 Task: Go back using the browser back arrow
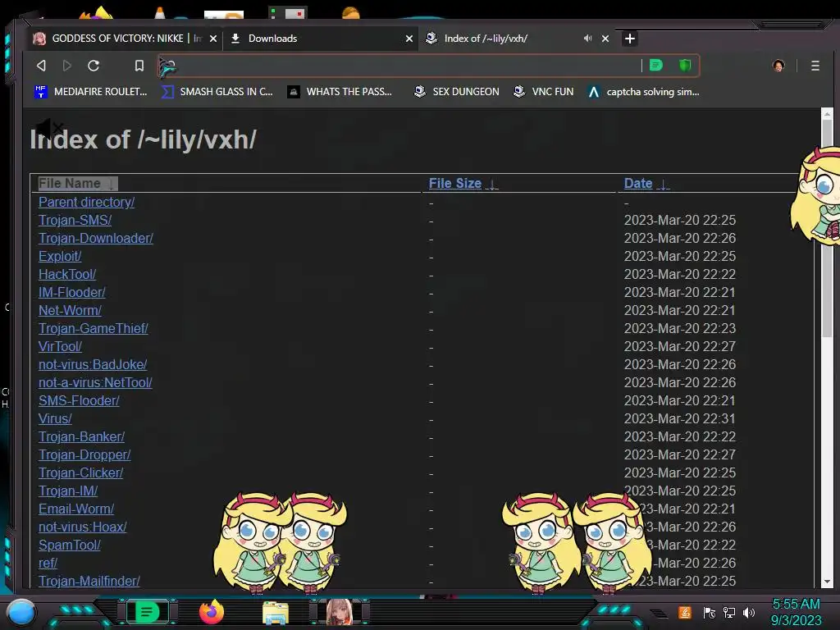41,66
